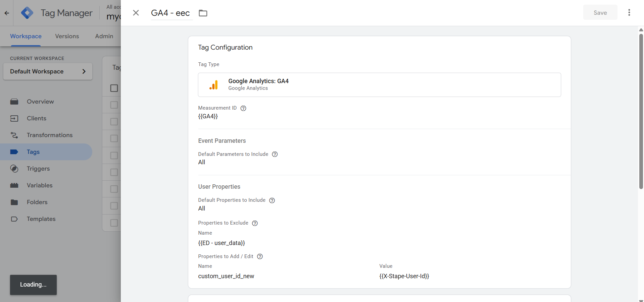Click the Overview icon in sidebar
This screenshot has width=644, height=302.
pyautogui.click(x=14, y=102)
